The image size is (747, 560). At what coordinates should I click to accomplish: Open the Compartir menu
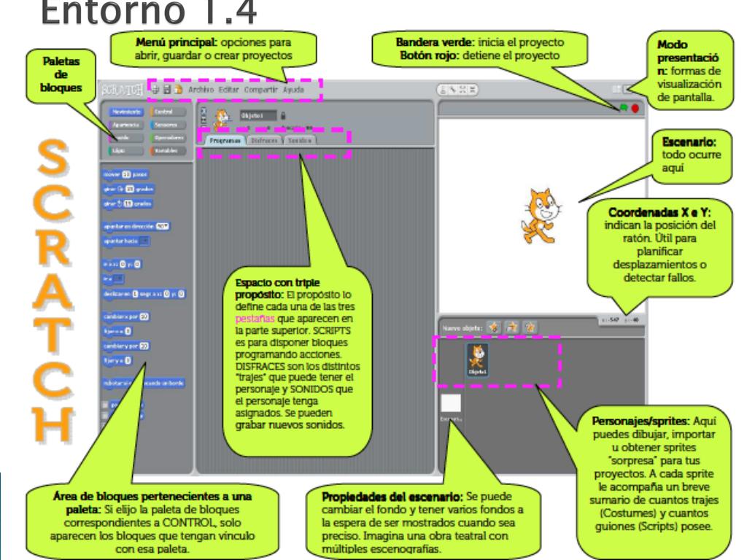point(260,90)
